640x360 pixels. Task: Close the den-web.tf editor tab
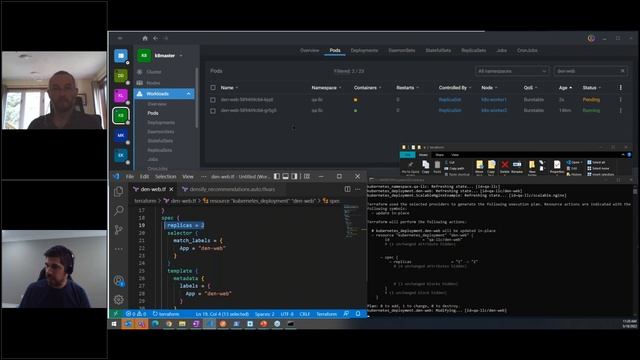click(171, 189)
